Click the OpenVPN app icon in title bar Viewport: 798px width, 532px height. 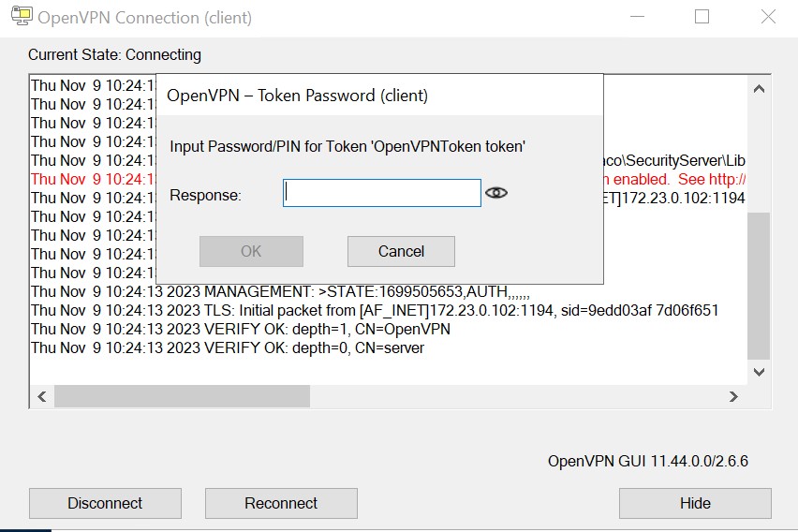coord(22,17)
